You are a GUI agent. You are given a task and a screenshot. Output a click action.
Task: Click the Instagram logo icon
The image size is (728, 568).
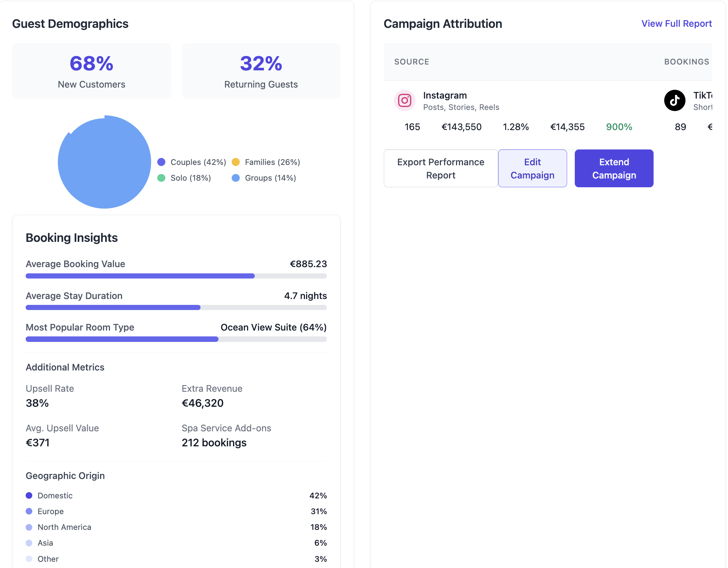pos(404,100)
